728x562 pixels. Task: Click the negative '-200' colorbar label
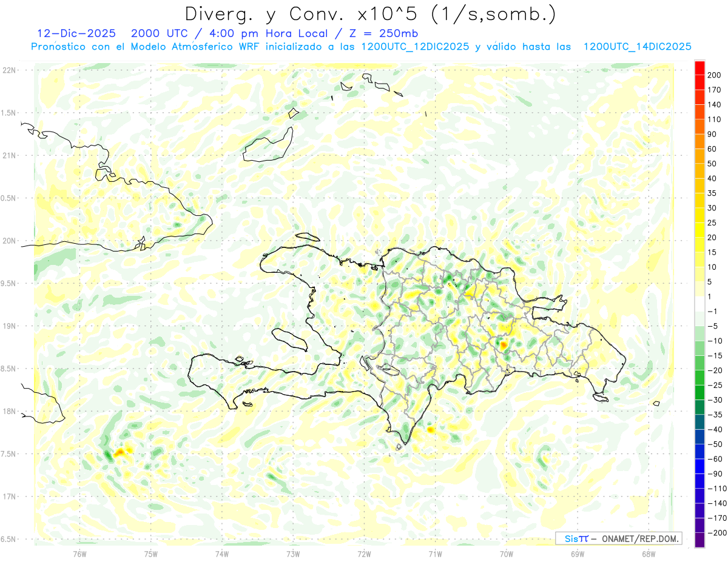716,533
